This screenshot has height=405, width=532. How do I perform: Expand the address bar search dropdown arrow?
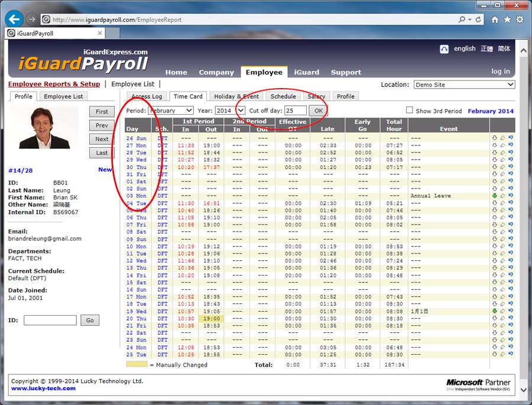pos(470,20)
